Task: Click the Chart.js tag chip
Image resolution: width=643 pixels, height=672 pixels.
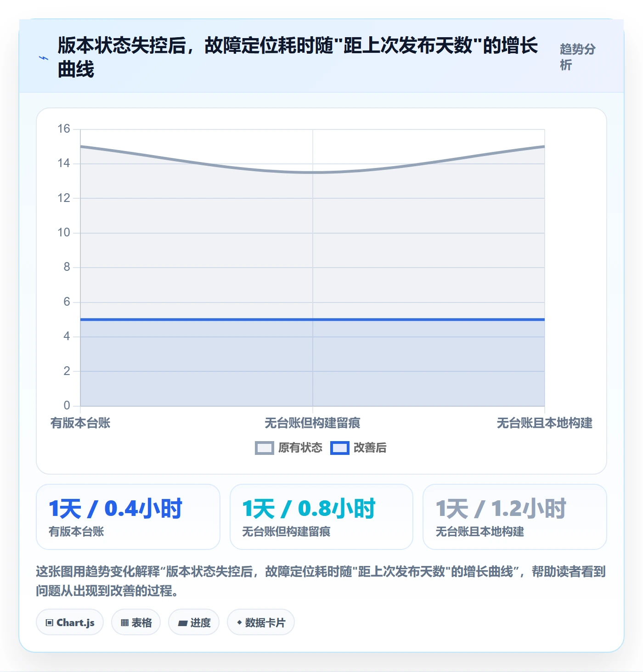Action: [70, 622]
